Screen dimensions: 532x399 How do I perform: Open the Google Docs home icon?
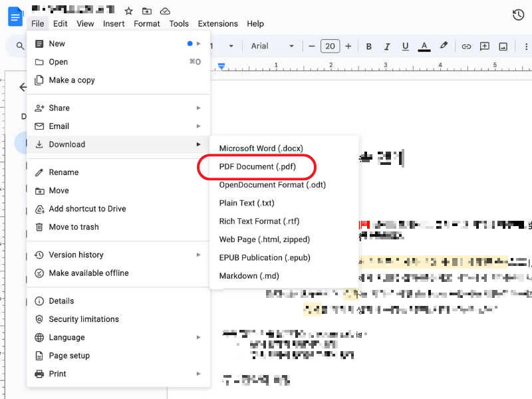point(15,17)
